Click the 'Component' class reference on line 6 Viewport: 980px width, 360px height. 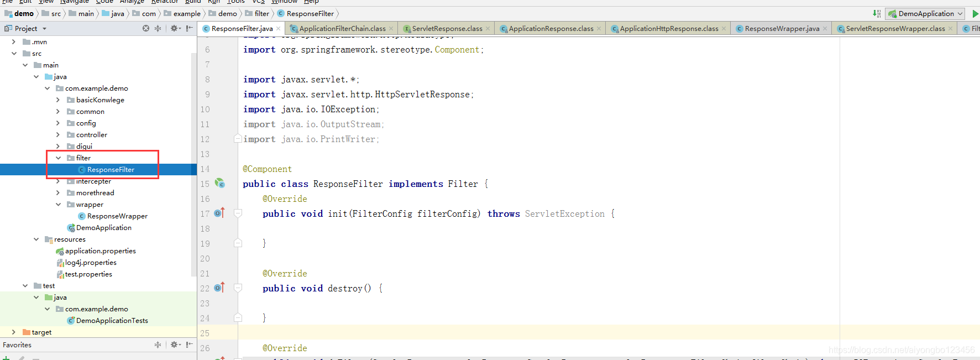tap(457, 50)
